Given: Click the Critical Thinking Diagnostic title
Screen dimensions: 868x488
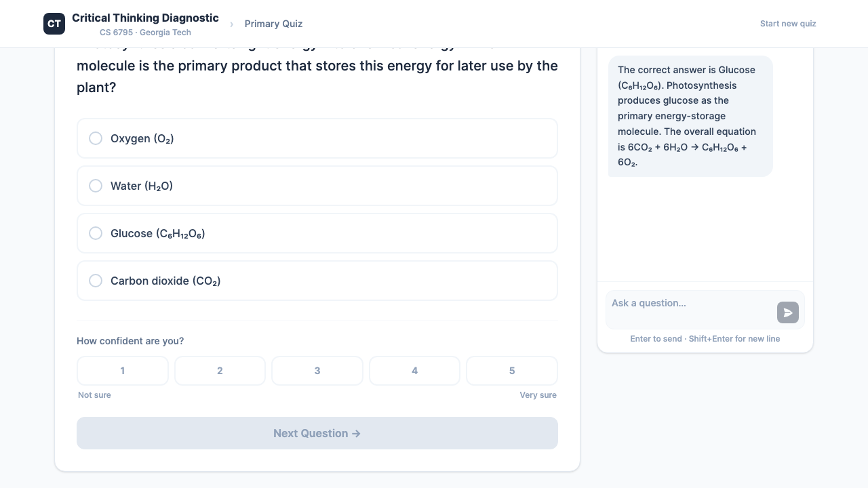Looking at the screenshot, I should pos(145,18).
